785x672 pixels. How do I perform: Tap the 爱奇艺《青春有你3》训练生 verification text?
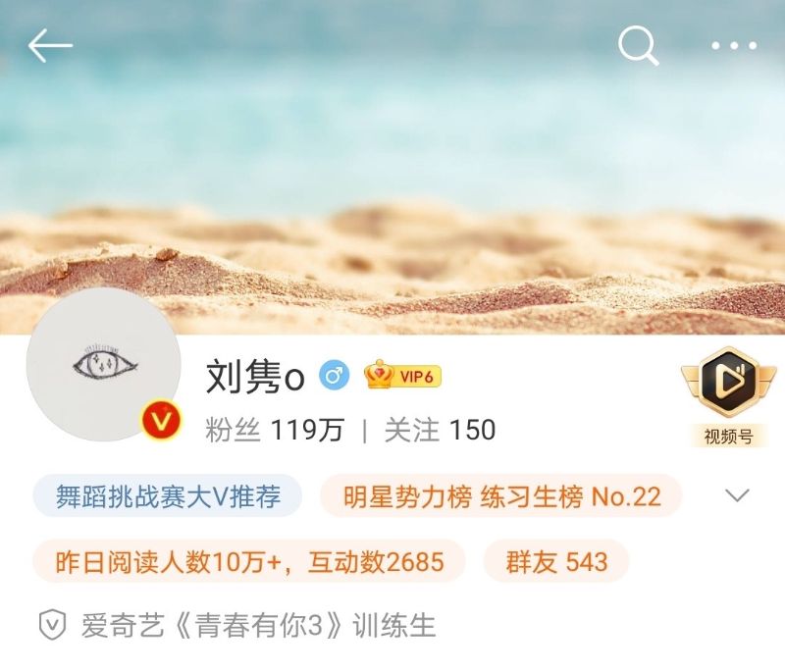click(258, 626)
